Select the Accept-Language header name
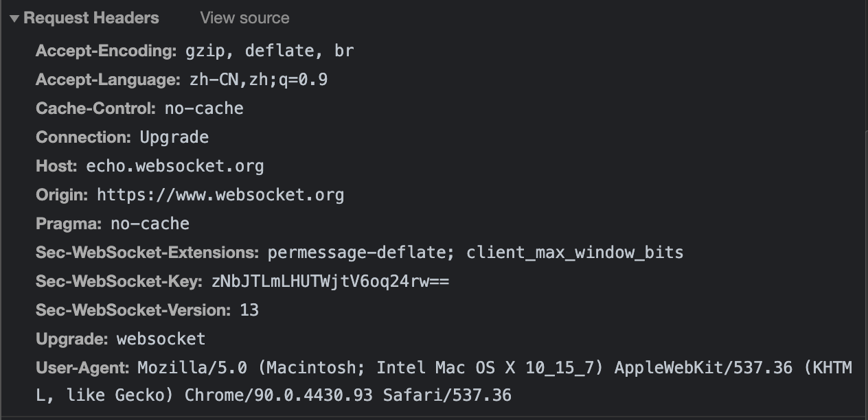Screen dimensions: 868x420 tap(108, 80)
